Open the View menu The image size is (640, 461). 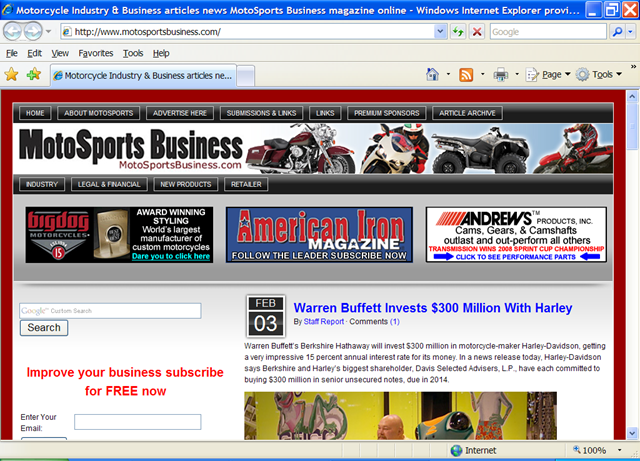pos(60,53)
